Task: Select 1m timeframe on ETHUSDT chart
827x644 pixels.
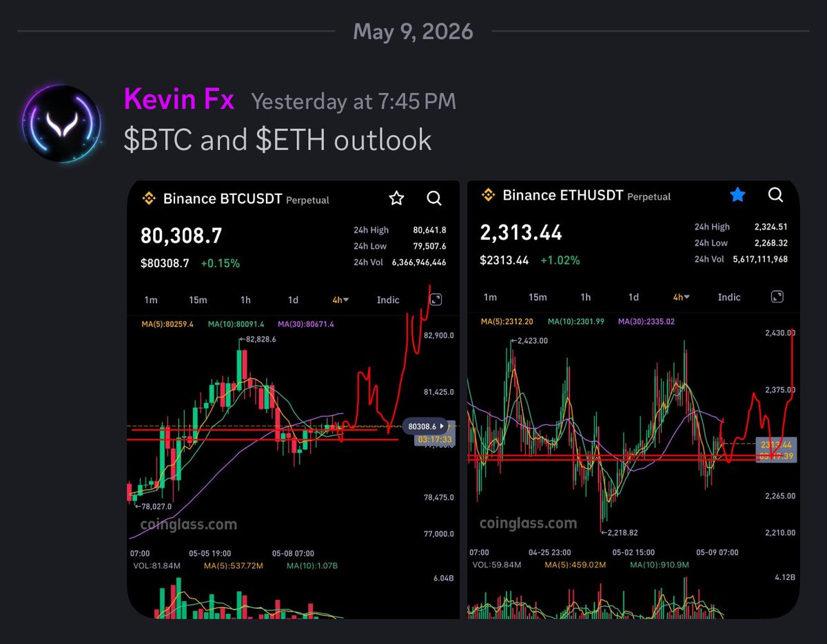Action: [490, 297]
